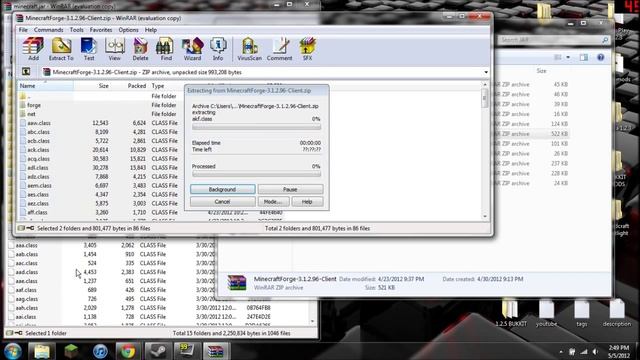The image size is (640, 360).
Task: Click the Extract To toolbar icon
Action: click(61, 49)
